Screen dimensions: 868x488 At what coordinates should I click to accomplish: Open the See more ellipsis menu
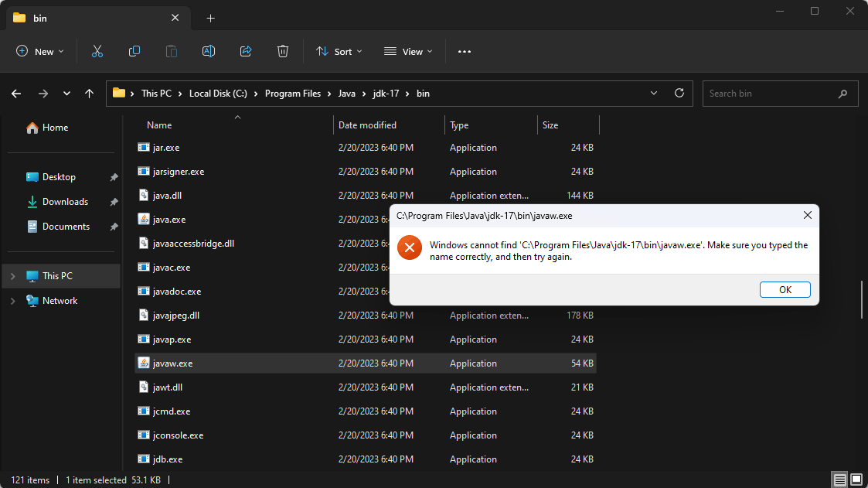465,51
